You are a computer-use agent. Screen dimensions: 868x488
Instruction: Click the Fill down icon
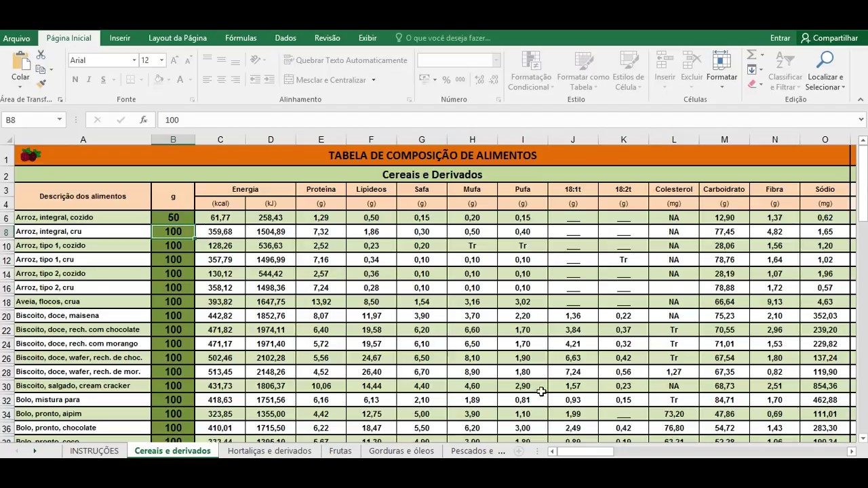coord(751,70)
